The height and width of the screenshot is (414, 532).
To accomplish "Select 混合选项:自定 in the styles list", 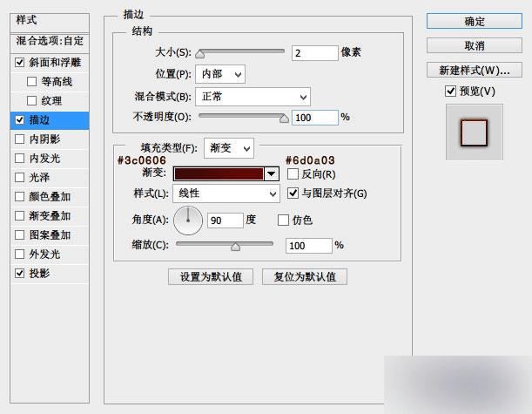I will click(50, 41).
